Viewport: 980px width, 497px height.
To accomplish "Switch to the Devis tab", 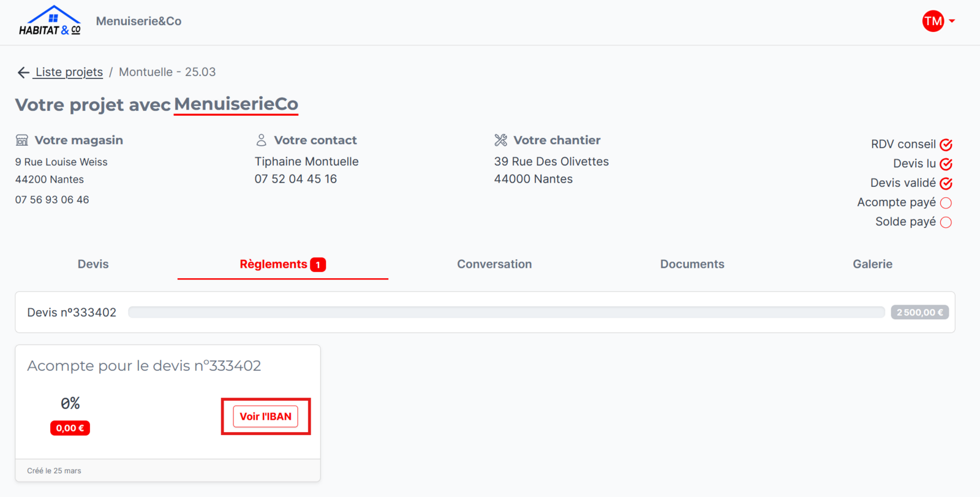I will coord(93,264).
